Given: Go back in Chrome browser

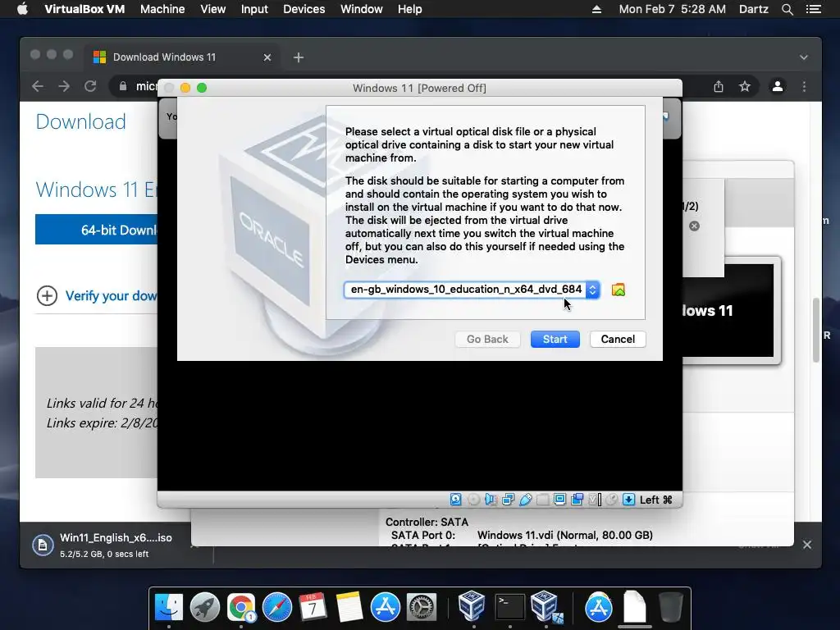Looking at the screenshot, I should tap(38, 86).
